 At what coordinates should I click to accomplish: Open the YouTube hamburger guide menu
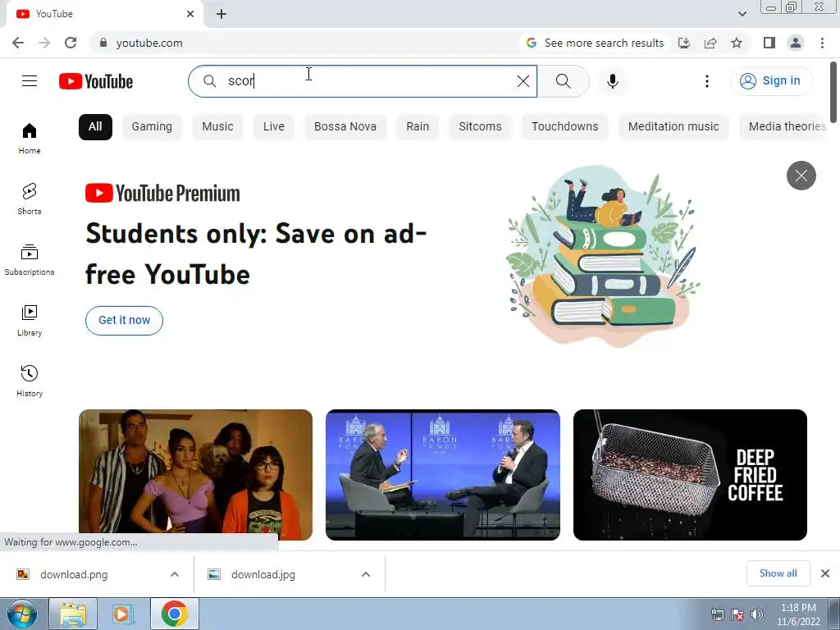click(30, 81)
